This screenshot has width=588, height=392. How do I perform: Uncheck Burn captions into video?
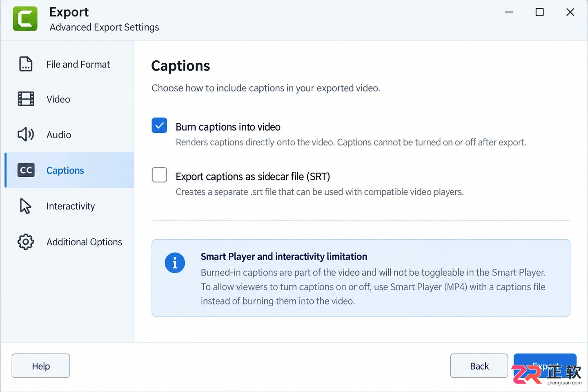point(159,125)
